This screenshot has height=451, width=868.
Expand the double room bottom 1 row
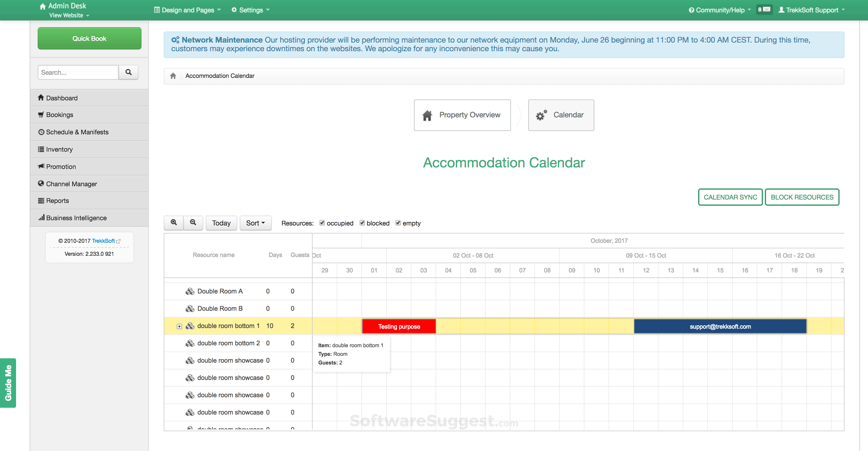[x=179, y=326]
